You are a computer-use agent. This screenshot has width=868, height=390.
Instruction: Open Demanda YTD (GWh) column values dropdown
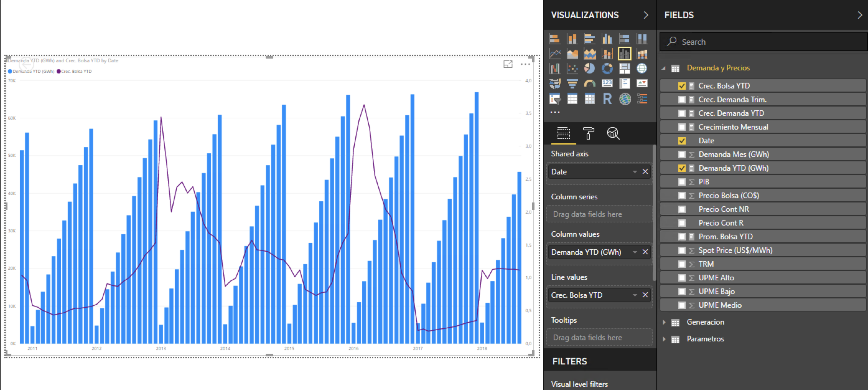pyautogui.click(x=634, y=252)
